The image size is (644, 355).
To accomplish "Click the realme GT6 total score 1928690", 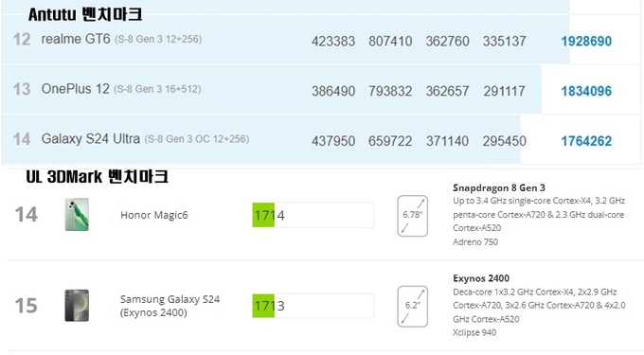I will click(x=586, y=41).
